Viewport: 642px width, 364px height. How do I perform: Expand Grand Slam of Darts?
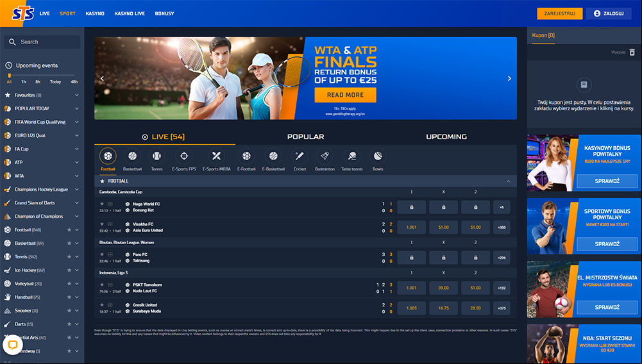point(76,203)
